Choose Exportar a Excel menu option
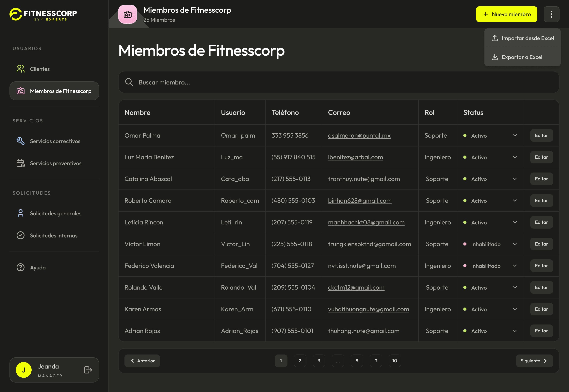This screenshot has height=392, width=569. pos(522,57)
